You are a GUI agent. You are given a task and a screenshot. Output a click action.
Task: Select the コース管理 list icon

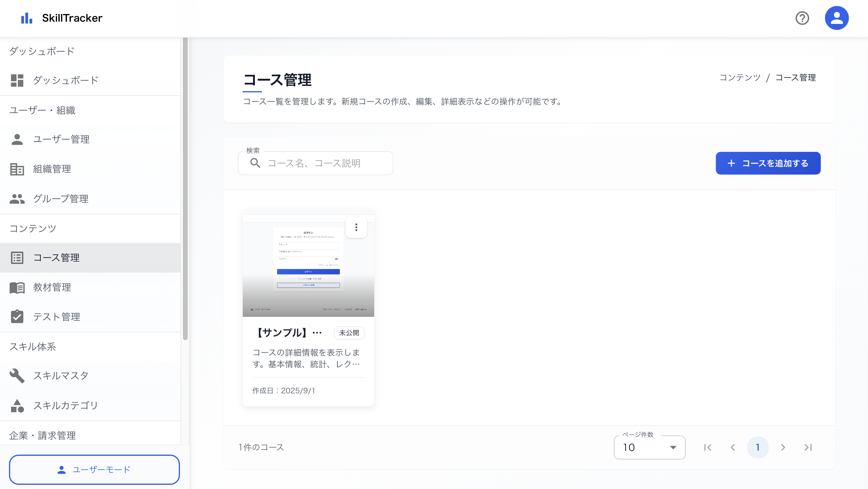point(17,258)
